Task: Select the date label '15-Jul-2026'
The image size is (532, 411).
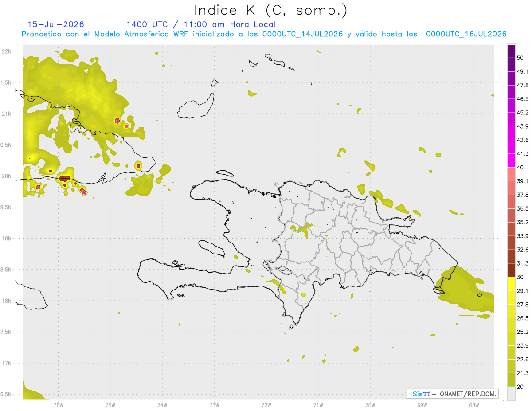Action: point(56,24)
